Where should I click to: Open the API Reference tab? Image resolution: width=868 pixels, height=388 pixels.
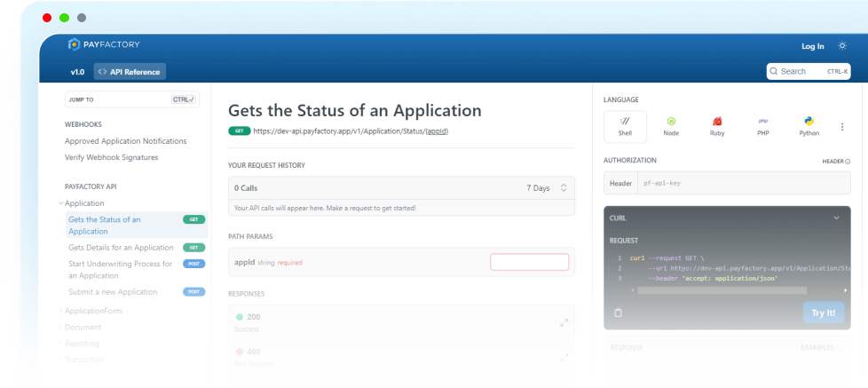point(130,72)
